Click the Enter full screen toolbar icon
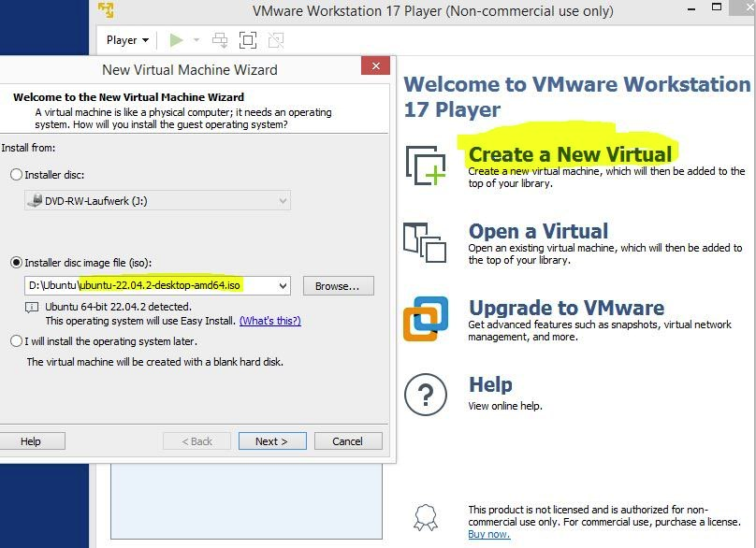The image size is (756, 548). [248, 40]
